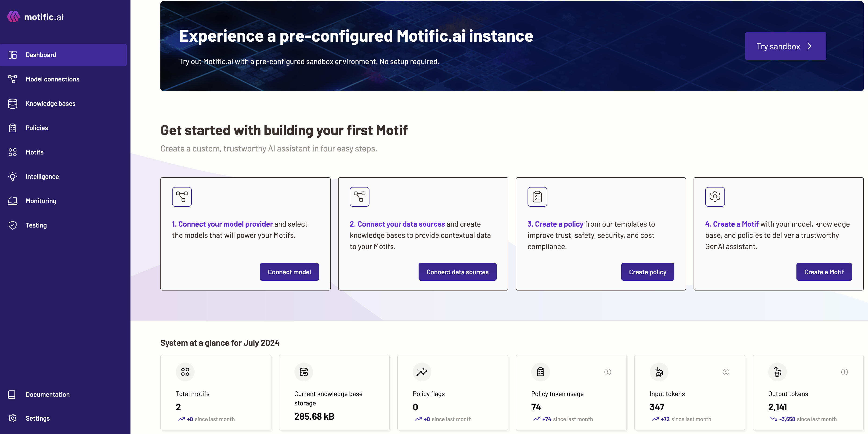Go to Testing page
Viewport: 868px width, 434px height.
tap(63, 225)
